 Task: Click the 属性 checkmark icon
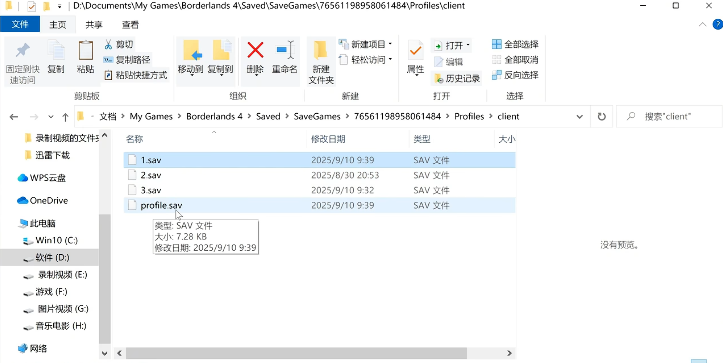(415, 51)
